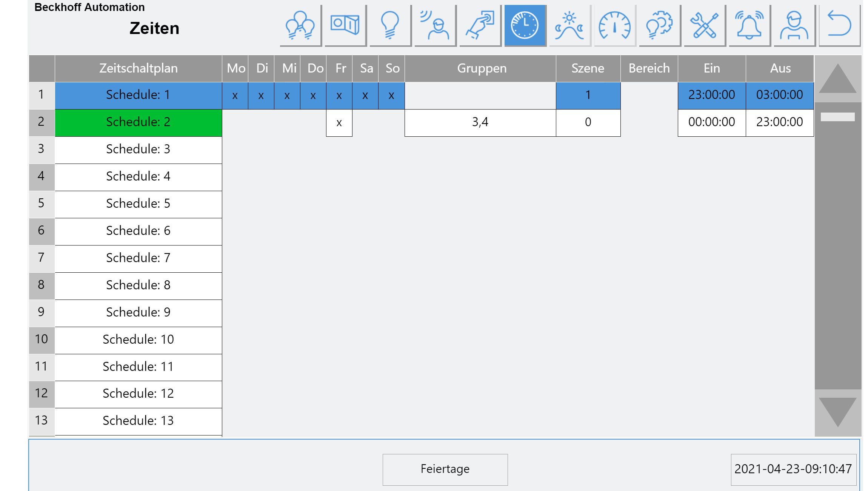The image size is (868, 491).
Task: Toggle Do (Thursday) x for Schedule: 1
Action: pos(313,96)
